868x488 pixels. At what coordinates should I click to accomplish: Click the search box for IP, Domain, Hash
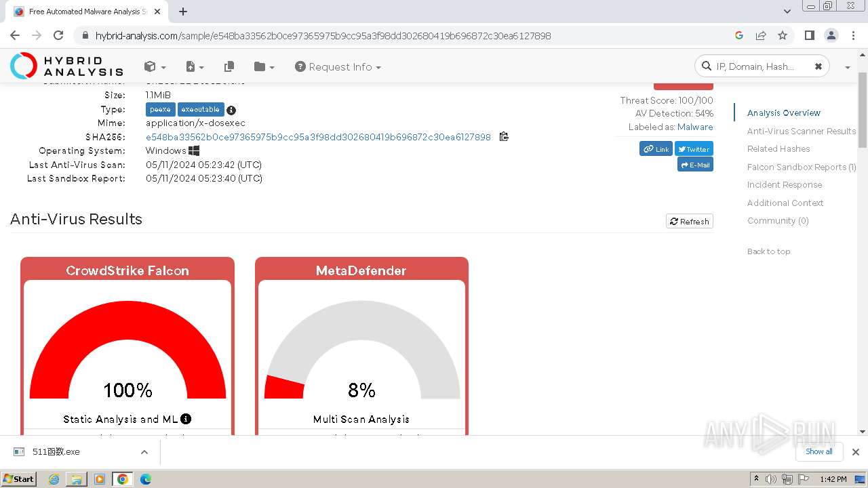(761, 66)
